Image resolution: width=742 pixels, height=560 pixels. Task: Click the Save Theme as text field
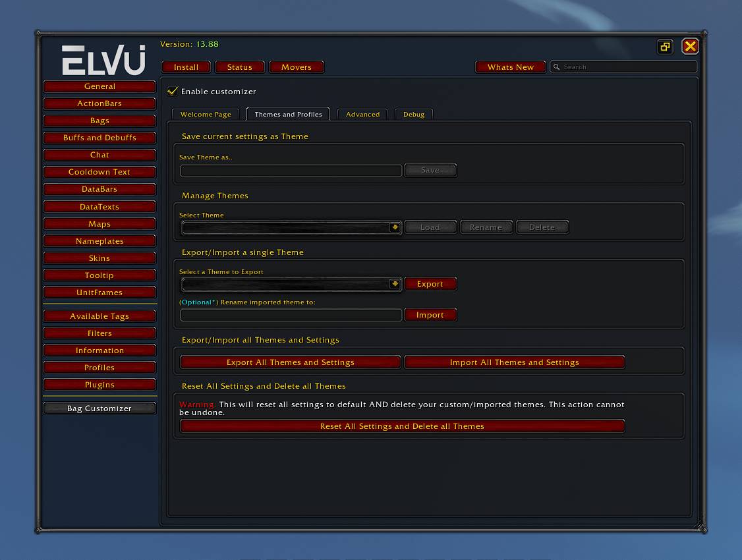291,170
